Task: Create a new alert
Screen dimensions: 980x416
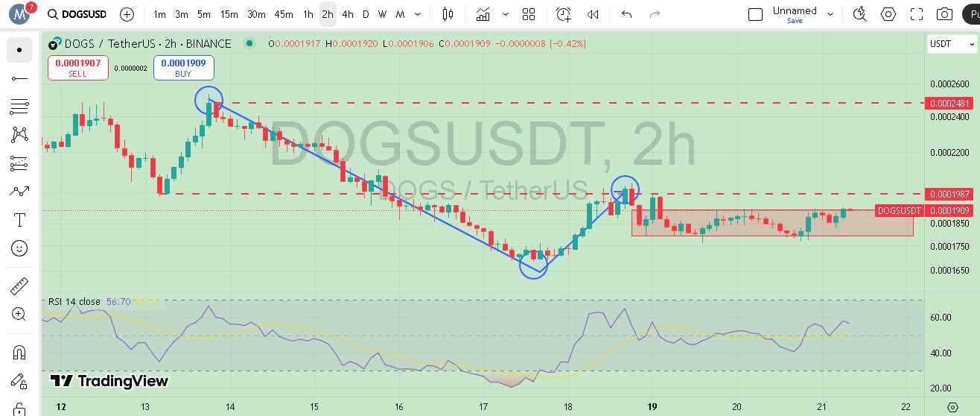Action: pos(564,14)
